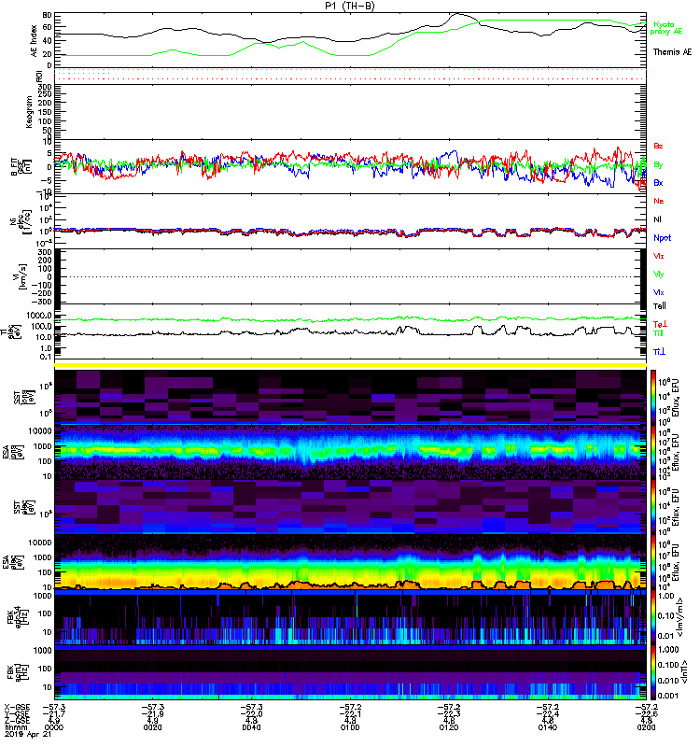Click the Keogram panel label
The image size is (700, 747).
pyautogui.click(x=29, y=112)
